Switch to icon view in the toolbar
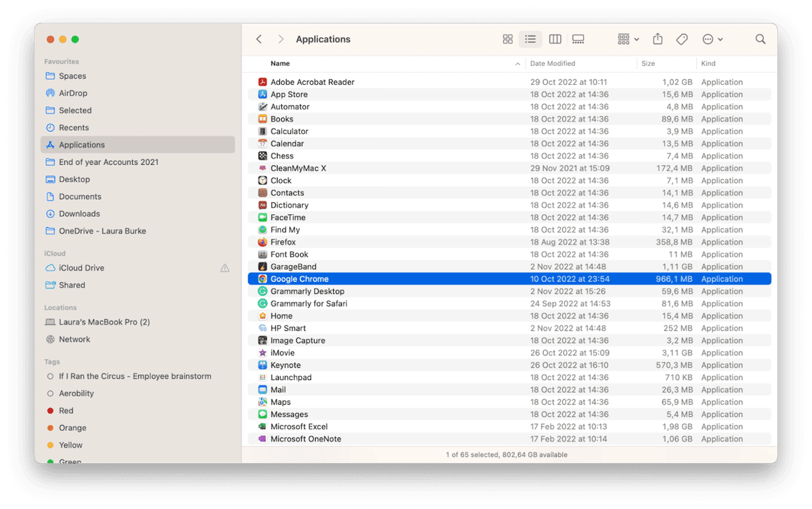The image size is (812, 509). click(507, 39)
